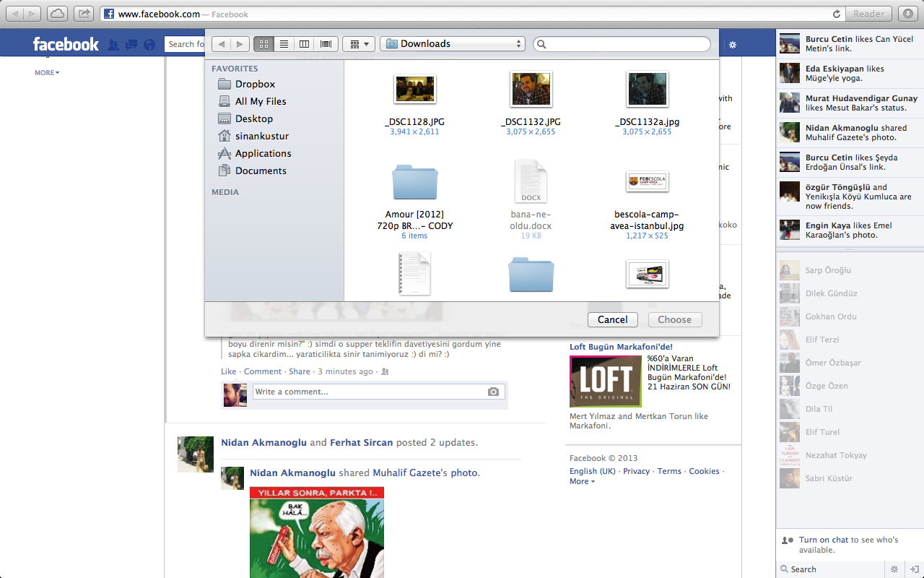Select the _DSC1128.JPG thumbnail
Screen dimensions: 924x578
pos(414,90)
